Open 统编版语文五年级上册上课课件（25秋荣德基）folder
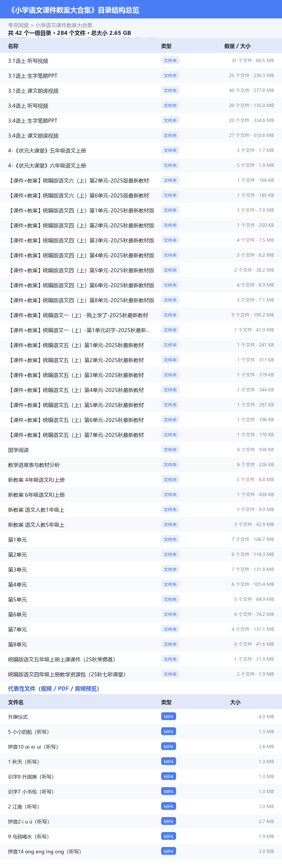 pyautogui.click(x=141, y=659)
